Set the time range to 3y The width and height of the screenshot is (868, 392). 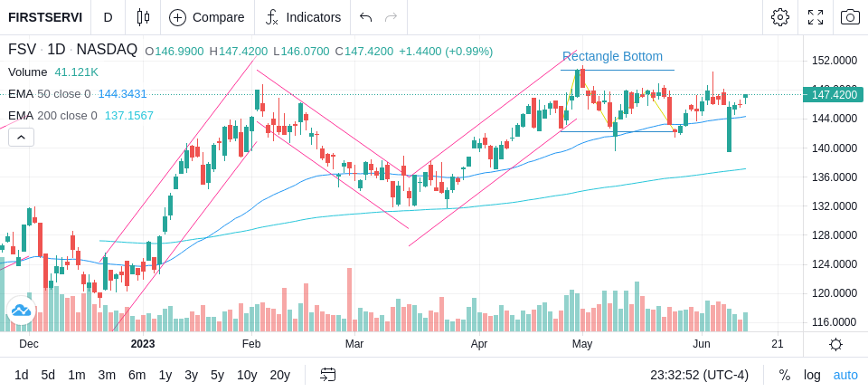coord(191,375)
